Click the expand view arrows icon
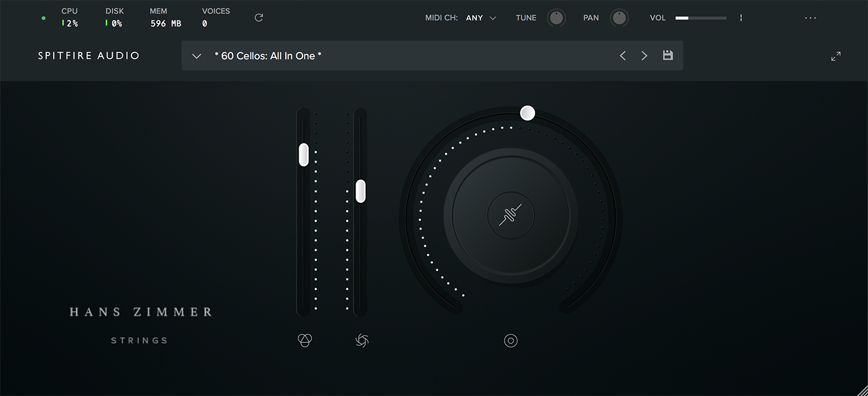Image resolution: width=868 pixels, height=396 pixels. point(836,56)
